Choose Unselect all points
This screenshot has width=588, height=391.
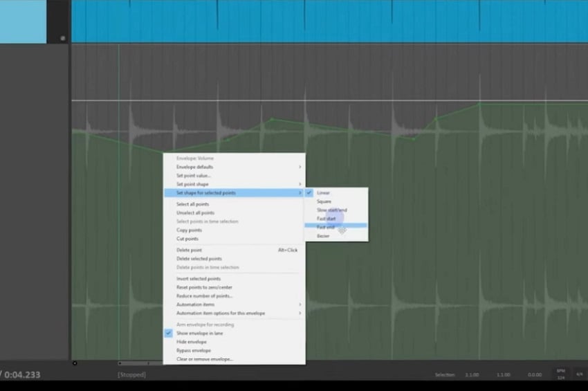pyautogui.click(x=235, y=212)
